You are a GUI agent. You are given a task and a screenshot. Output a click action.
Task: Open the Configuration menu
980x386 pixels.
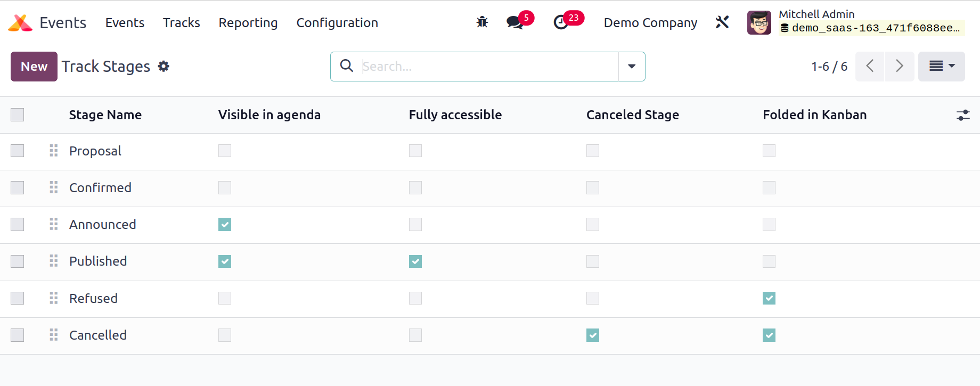click(337, 22)
